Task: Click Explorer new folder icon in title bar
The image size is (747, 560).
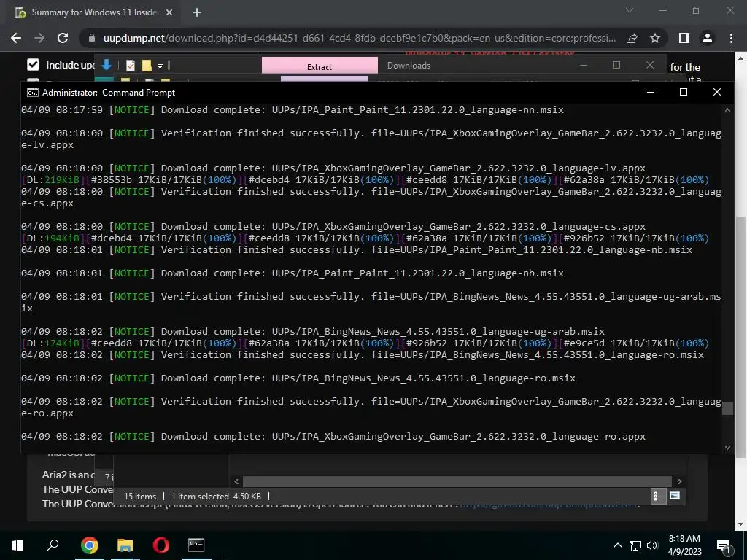Action: (147, 66)
